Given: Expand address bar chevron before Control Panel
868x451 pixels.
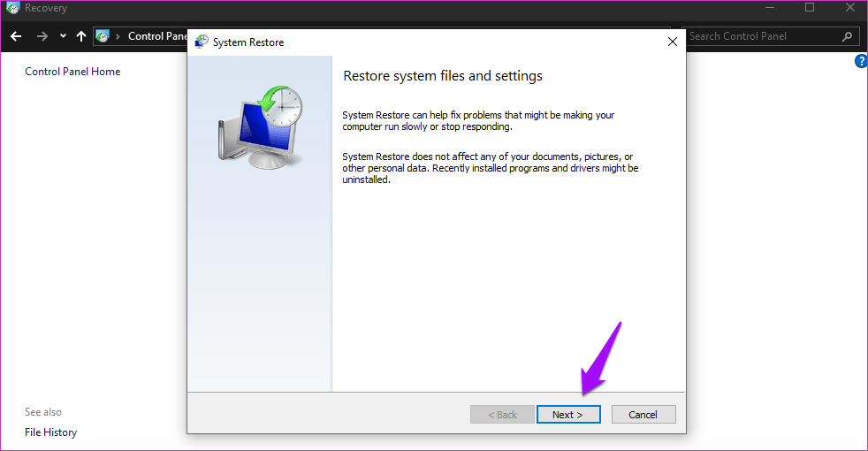Looking at the screenshot, I should 118,36.
